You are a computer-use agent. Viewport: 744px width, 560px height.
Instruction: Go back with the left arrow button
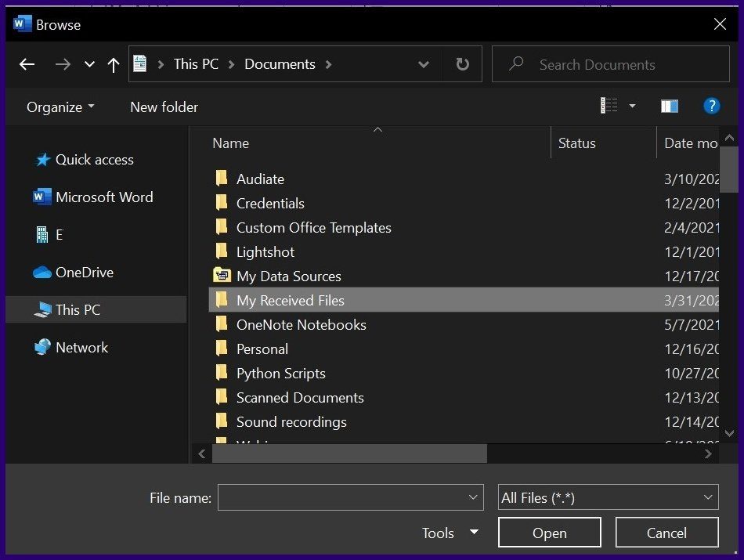click(x=27, y=64)
